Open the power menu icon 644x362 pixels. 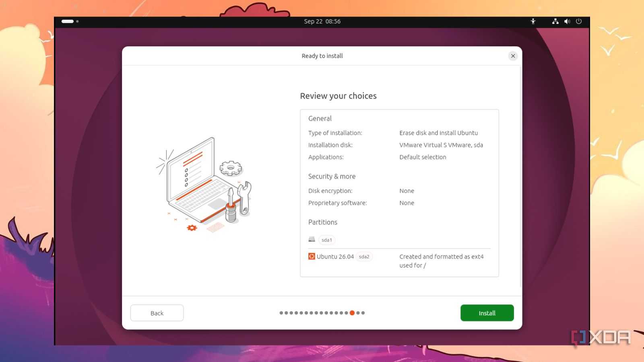[x=579, y=21]
